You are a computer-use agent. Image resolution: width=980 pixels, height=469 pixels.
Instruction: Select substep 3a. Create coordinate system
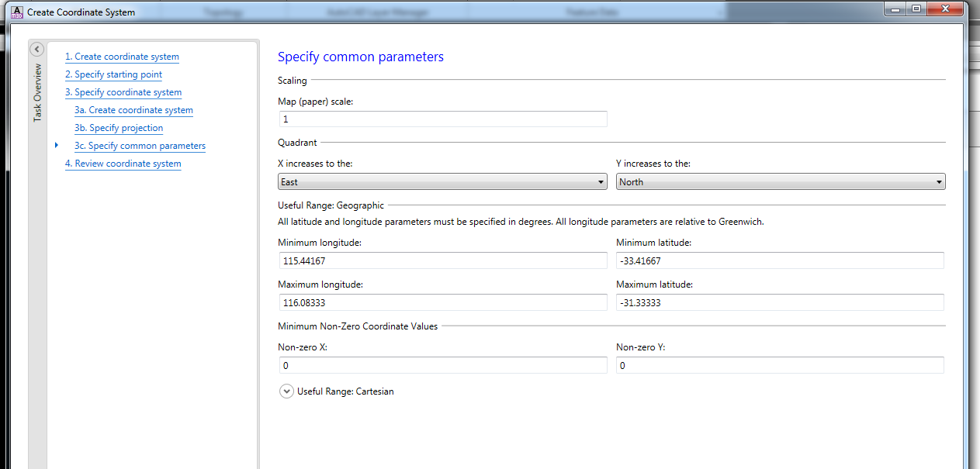[133, 110]
